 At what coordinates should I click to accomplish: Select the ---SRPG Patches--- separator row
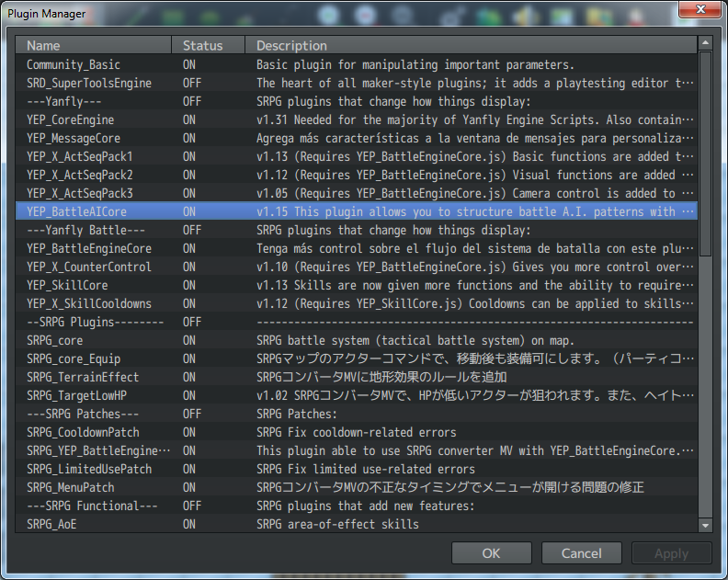click(357, 414)
